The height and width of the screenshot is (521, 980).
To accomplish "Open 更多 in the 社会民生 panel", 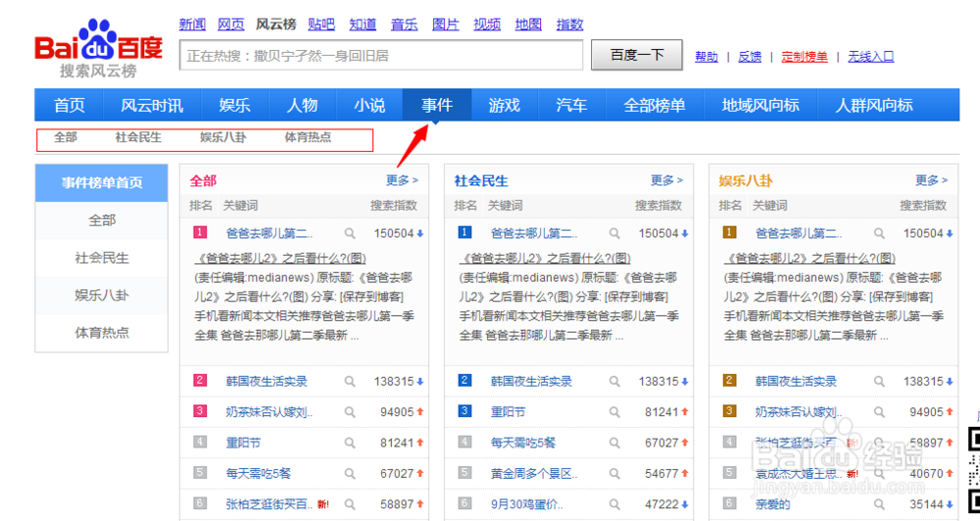I will point(666,180).
